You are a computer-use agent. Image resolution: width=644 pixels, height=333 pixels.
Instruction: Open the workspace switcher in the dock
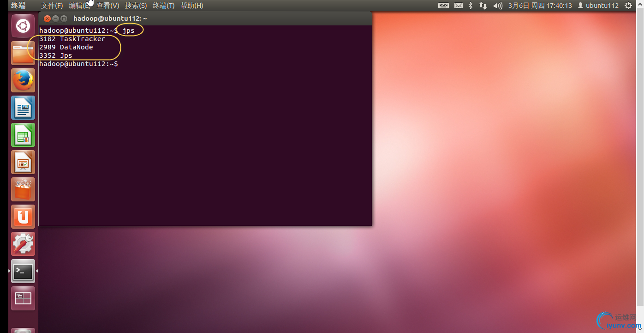click(23, 298)
